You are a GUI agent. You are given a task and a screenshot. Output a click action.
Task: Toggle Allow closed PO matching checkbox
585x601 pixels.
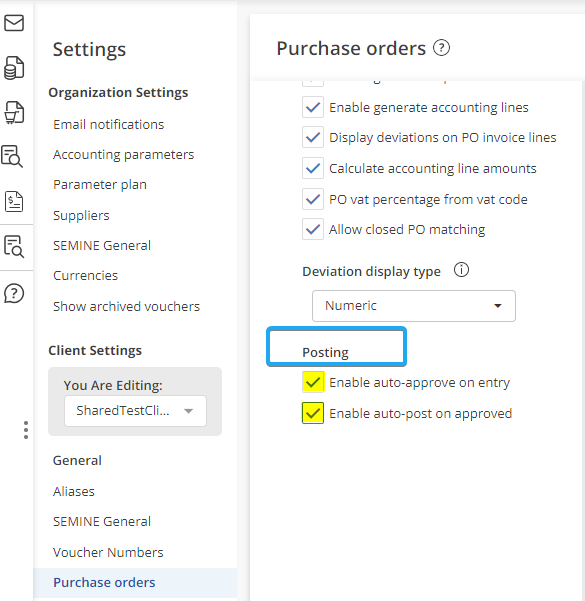click(313, 229)
